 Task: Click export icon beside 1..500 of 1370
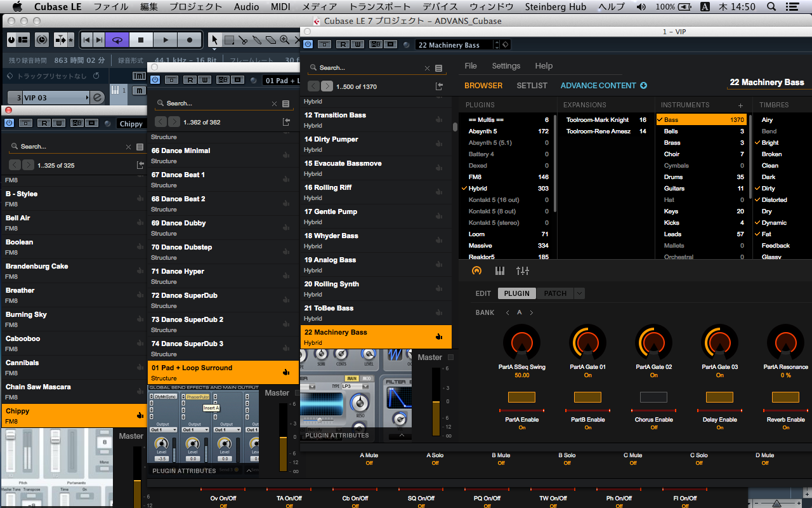(x=439, y=86)
